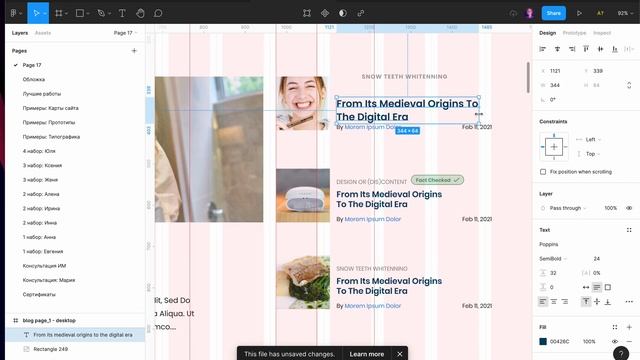Screen dimensions: 640x360
Task: Switch to the Prototype tab
Action: coord(574,33)
